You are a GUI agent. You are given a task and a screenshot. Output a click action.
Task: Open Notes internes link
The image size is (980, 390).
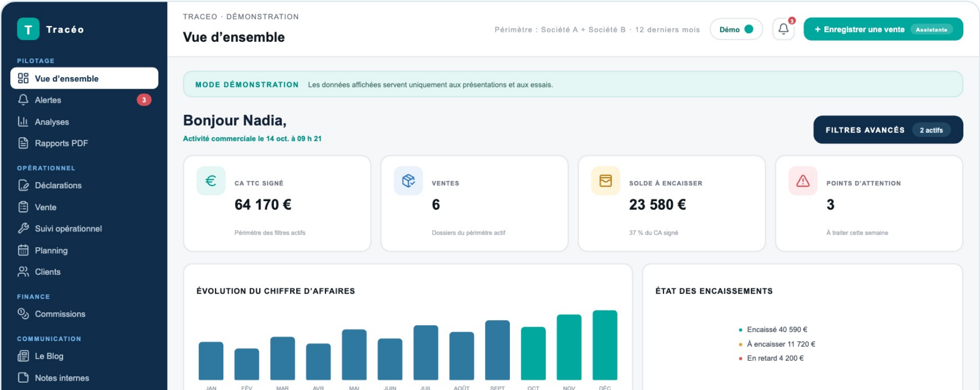(84, 377)
